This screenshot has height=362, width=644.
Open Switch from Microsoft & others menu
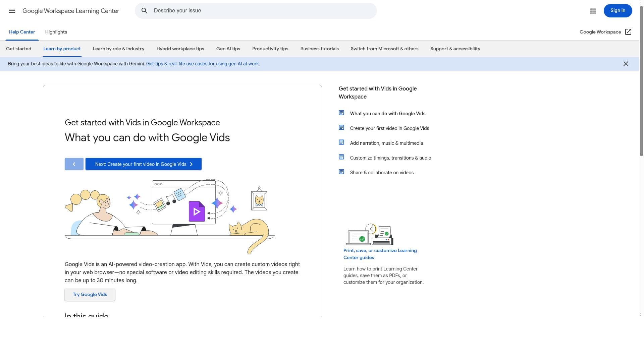(x=385, y=49)
